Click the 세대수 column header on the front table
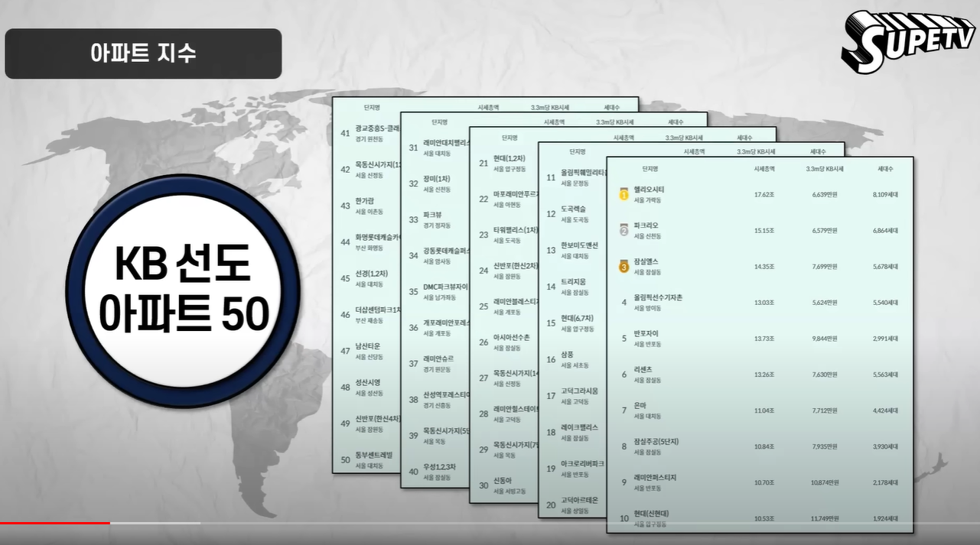Screen dimensions: 980x545 tap(885, 168)
